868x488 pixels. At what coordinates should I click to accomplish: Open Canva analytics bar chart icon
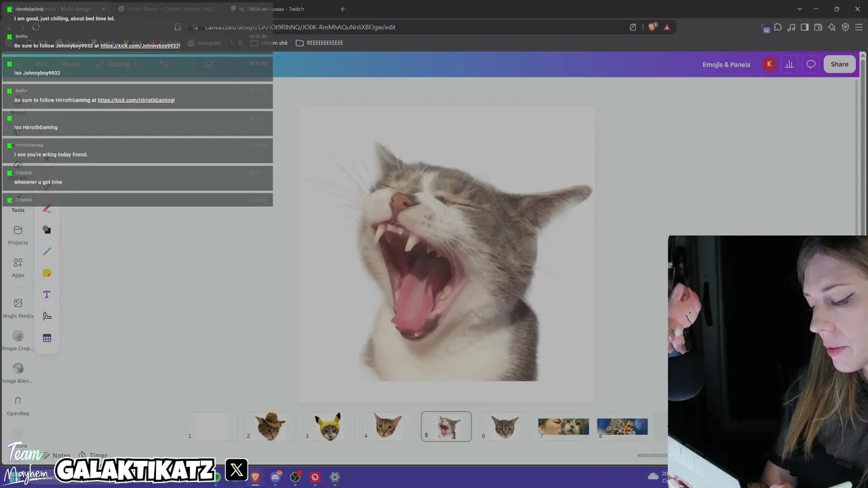tap(789, 64)
